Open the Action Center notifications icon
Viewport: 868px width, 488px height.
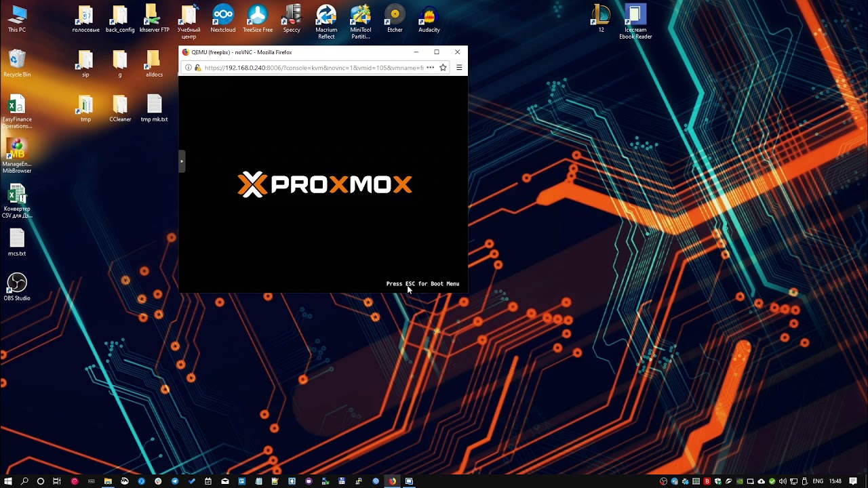[853, 481]
